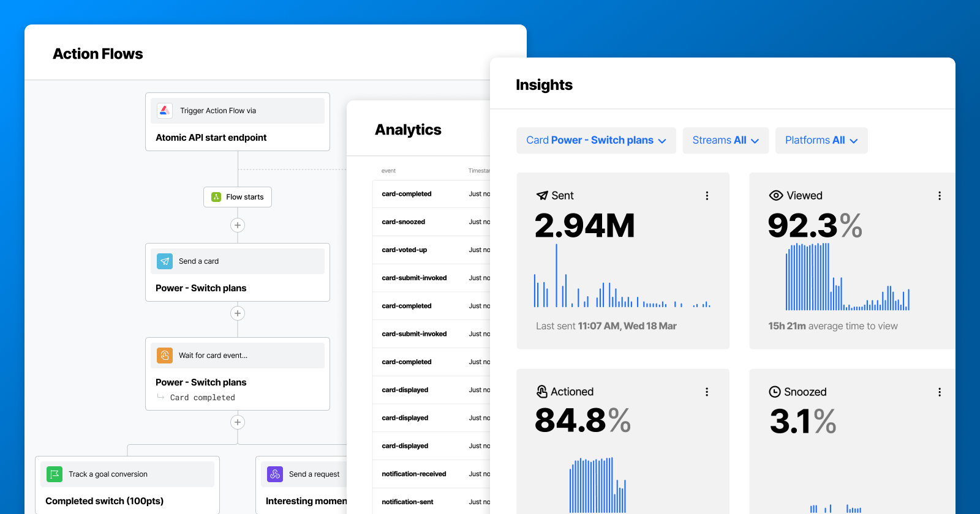The height and width of the screenshot is (514, 980).
Task: Click the Viewed eye icon in Insights
Action: point(776,196)
